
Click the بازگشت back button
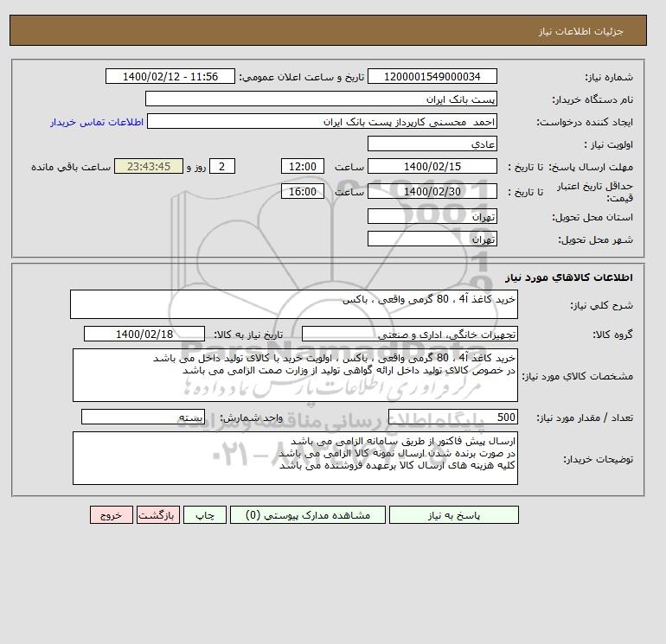coord(158,515)
